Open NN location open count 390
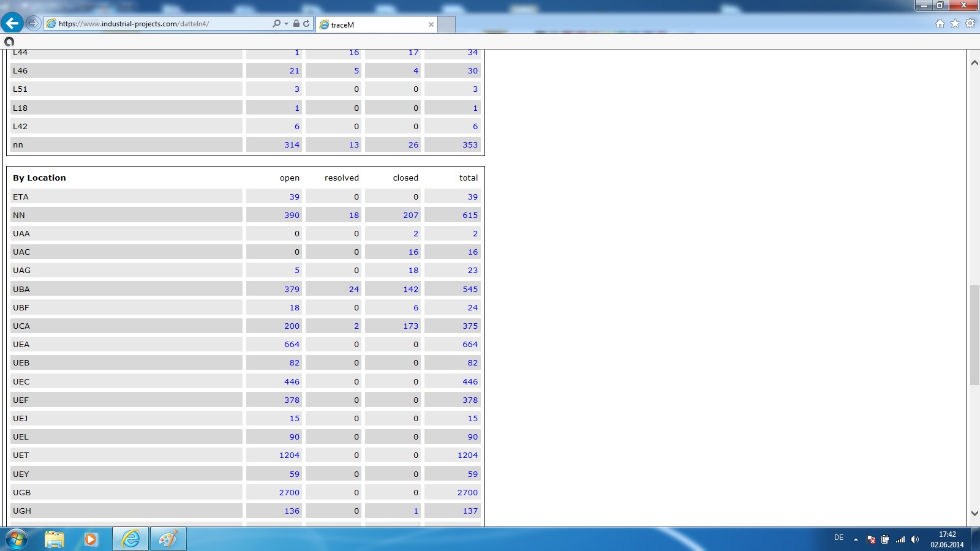Image resolution: width=980 pixels, height=551 pixels. (x=292, y=215)
